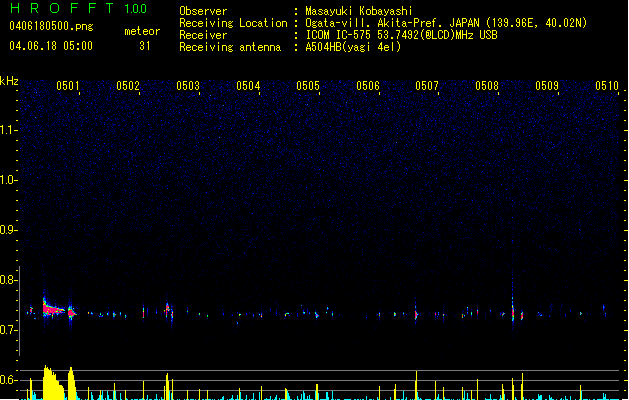629x400 pixels.
Task: Click the 0502 time marker
Action: (128, 86)
